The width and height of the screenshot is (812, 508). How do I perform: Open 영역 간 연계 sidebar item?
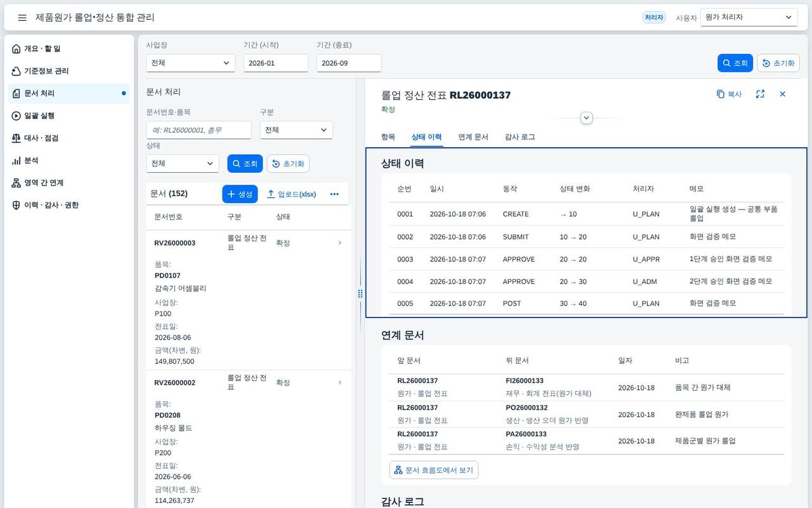pos(69,183)
